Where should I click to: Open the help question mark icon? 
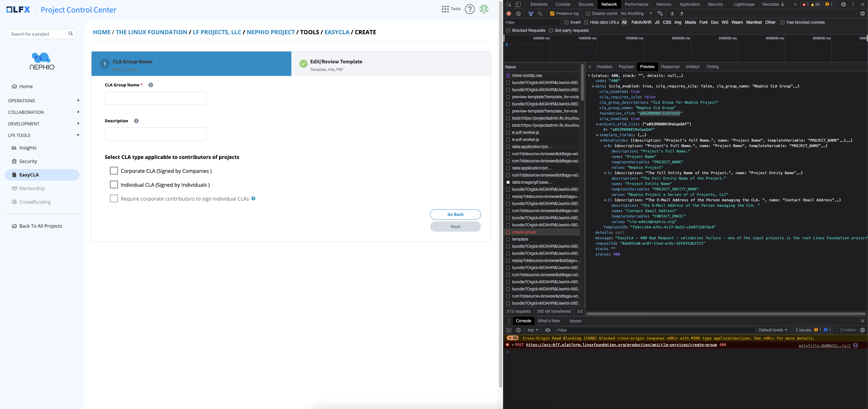tap(469, 9)
